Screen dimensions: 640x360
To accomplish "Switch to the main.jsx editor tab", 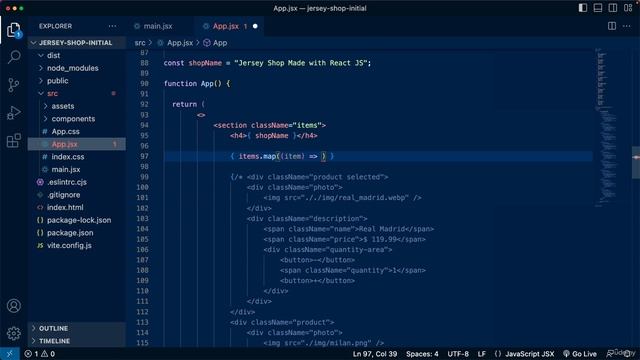I will coord(158,26).
